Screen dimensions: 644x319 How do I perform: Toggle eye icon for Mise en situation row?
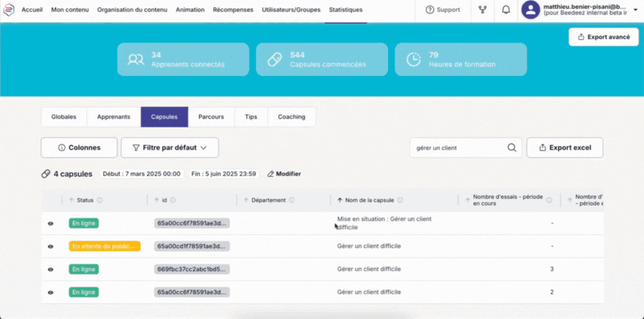[x=51, y=223]
